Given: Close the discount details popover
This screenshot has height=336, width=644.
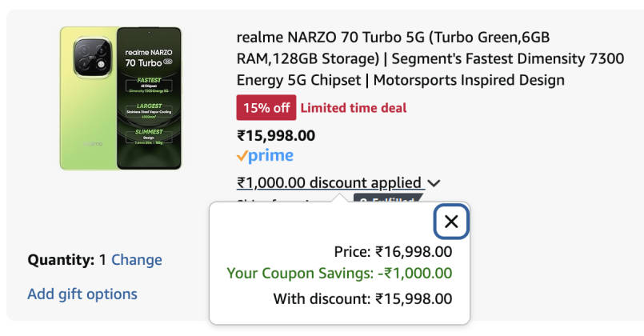Looking at the screenshot, I should [451, 222].
